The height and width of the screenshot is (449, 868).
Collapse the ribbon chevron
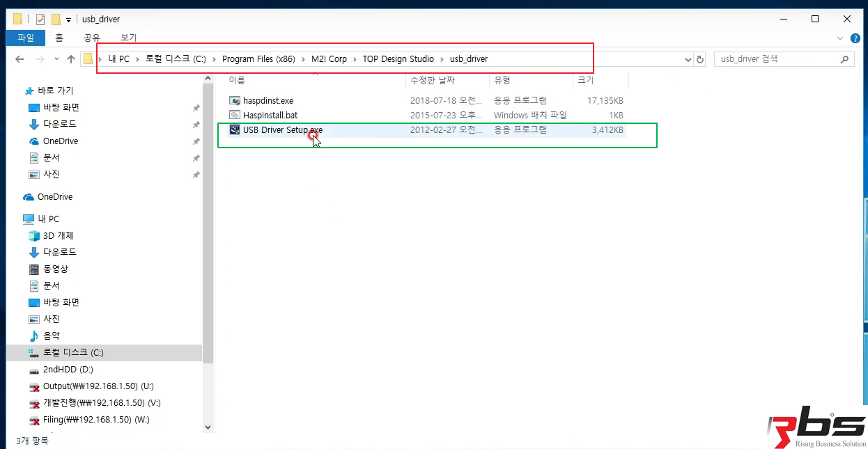coord(840,38)
